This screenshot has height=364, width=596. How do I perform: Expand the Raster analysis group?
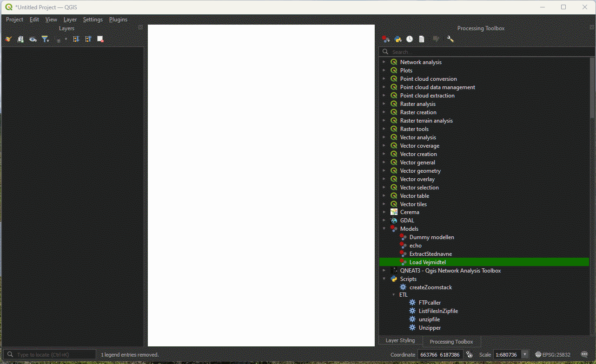click(384, 104)
